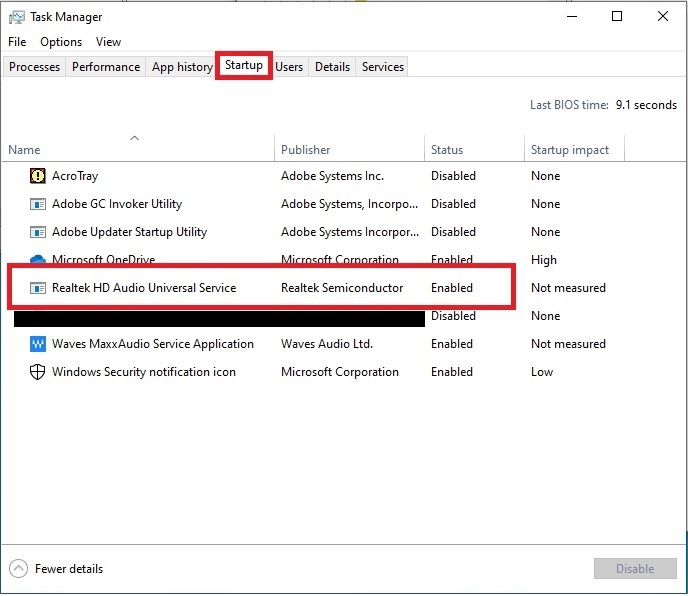
Task: Click the Realtek Semiconductor publisher cell
Action: coord(342,288)
